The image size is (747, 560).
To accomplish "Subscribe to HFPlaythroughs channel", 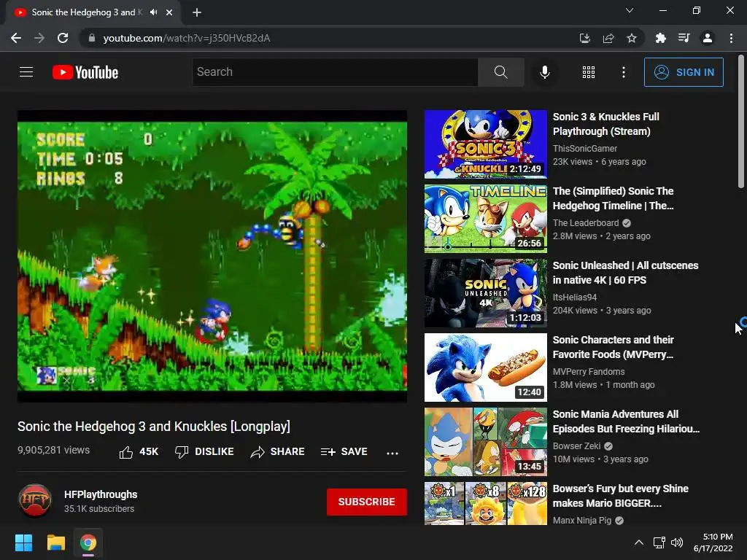I will coord(366,502).
